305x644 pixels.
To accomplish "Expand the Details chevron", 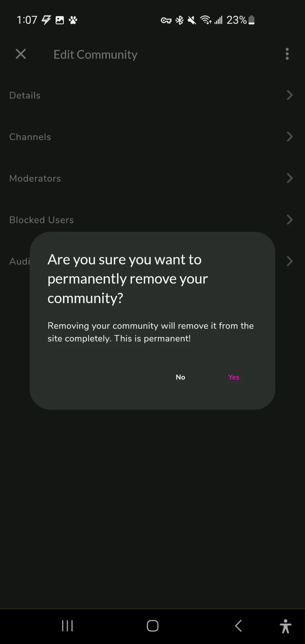I will (289, 95).
